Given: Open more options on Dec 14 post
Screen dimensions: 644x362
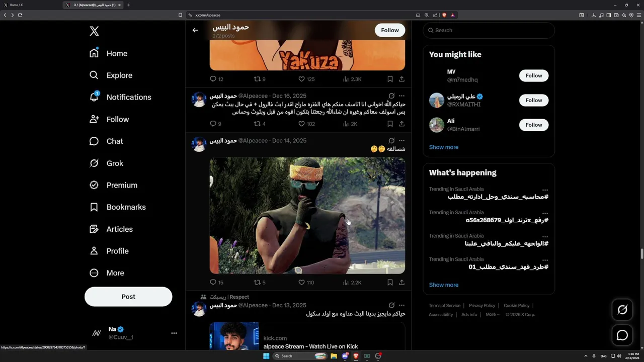Looking at the screenshot, I should pyautogui.click(x=401, y=141).
